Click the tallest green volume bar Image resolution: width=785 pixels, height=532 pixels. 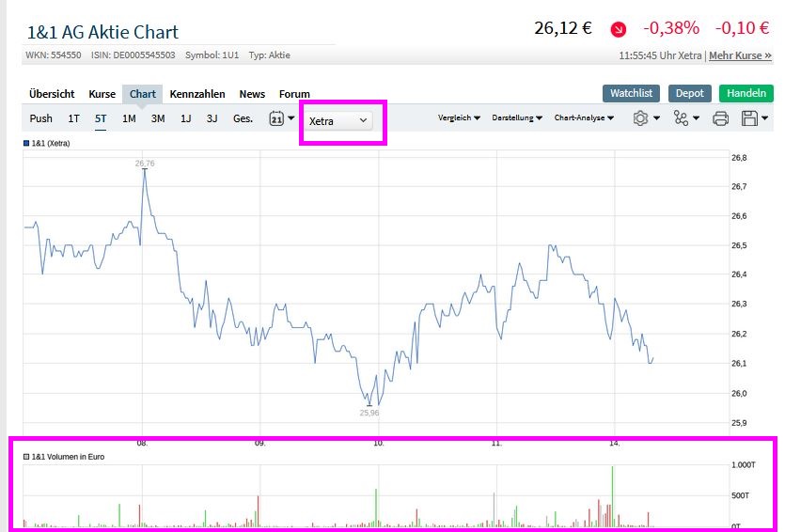point(612,496)
